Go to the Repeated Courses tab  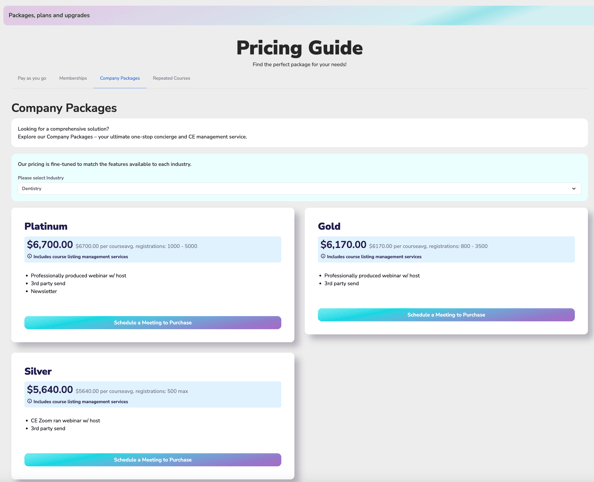(x=172, y=78)
